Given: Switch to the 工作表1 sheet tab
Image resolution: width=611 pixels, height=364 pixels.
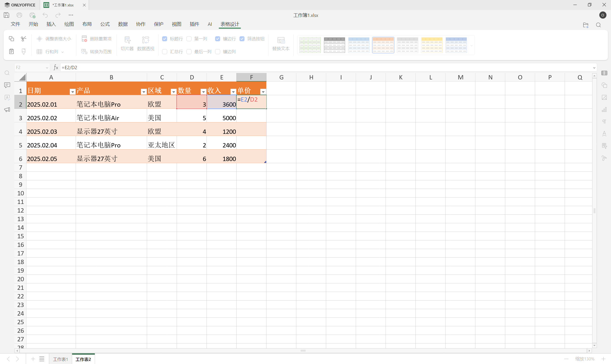Looking at the screenshot, I should 60,359.
